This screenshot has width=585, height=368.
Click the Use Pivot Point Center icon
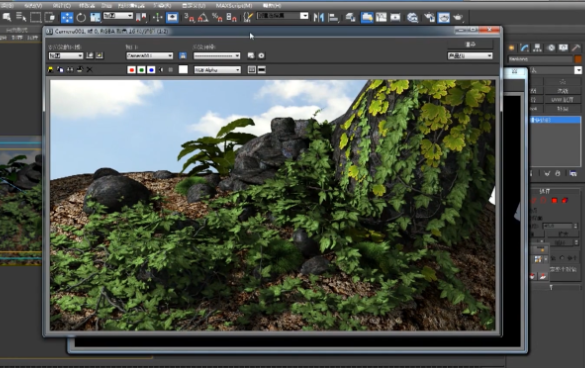[x=141, y=17]
